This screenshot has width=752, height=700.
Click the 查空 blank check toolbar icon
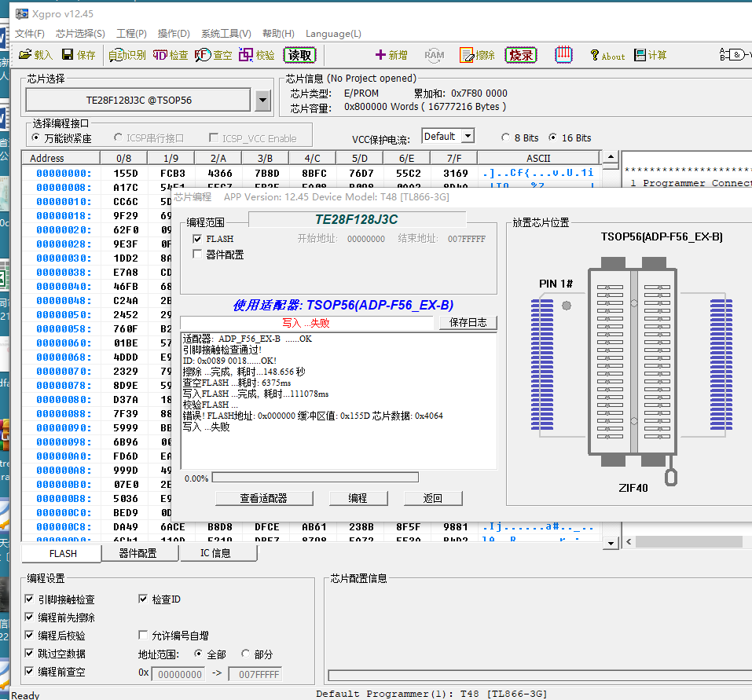tap(214, 55)
